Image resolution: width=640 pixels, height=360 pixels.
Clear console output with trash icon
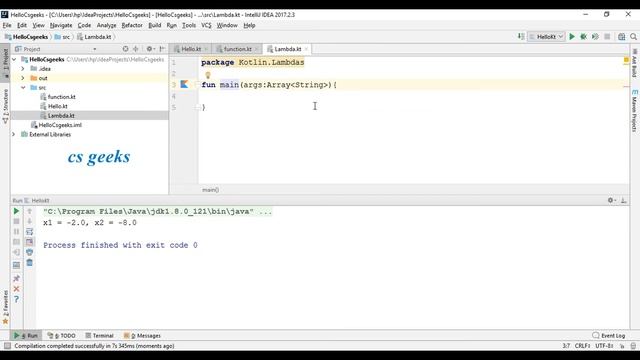[29, 262]
